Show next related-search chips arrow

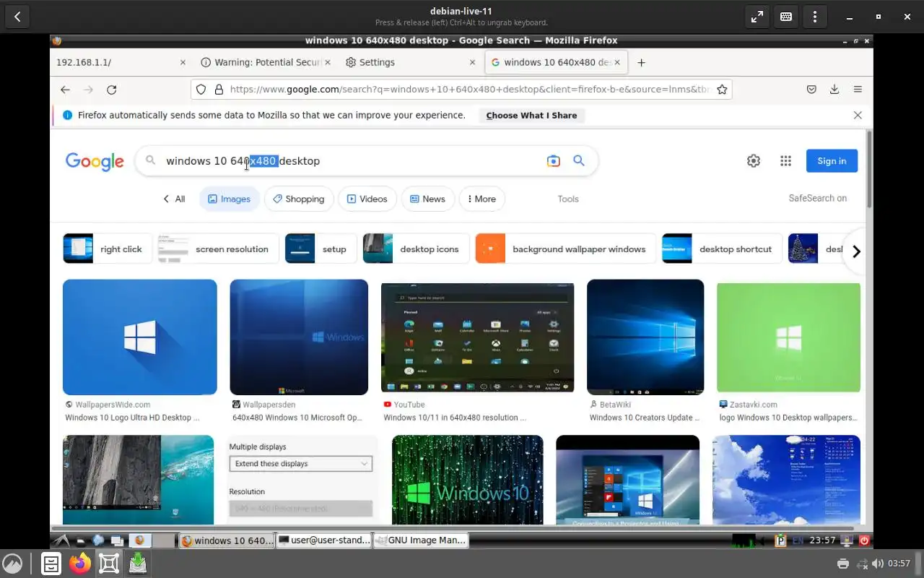(856, 251)
